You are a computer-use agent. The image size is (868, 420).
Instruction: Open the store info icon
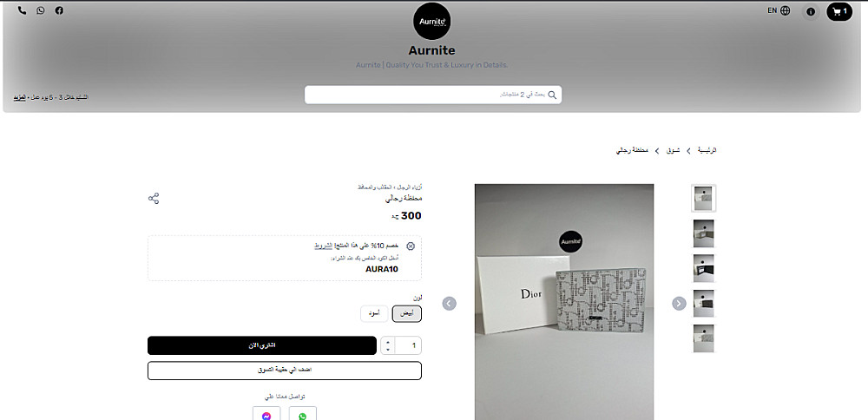point(811,11)
